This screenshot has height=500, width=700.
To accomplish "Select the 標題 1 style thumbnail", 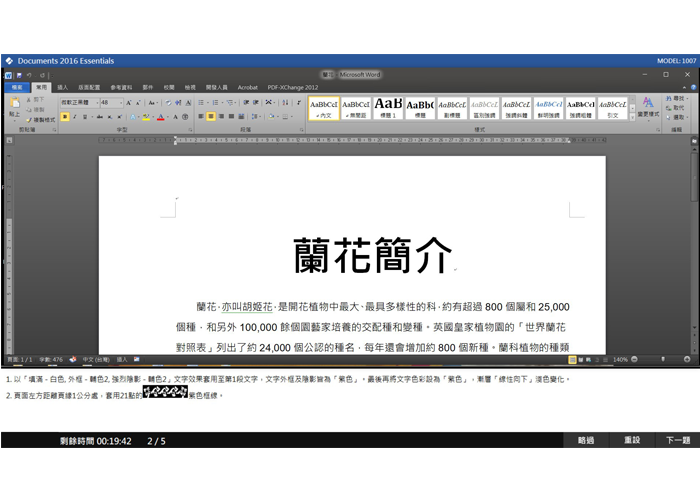I will pos(388,107).
